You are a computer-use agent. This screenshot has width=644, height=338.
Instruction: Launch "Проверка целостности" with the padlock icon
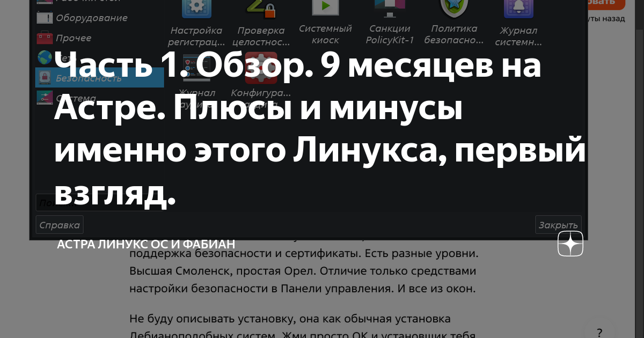(261, 11)
